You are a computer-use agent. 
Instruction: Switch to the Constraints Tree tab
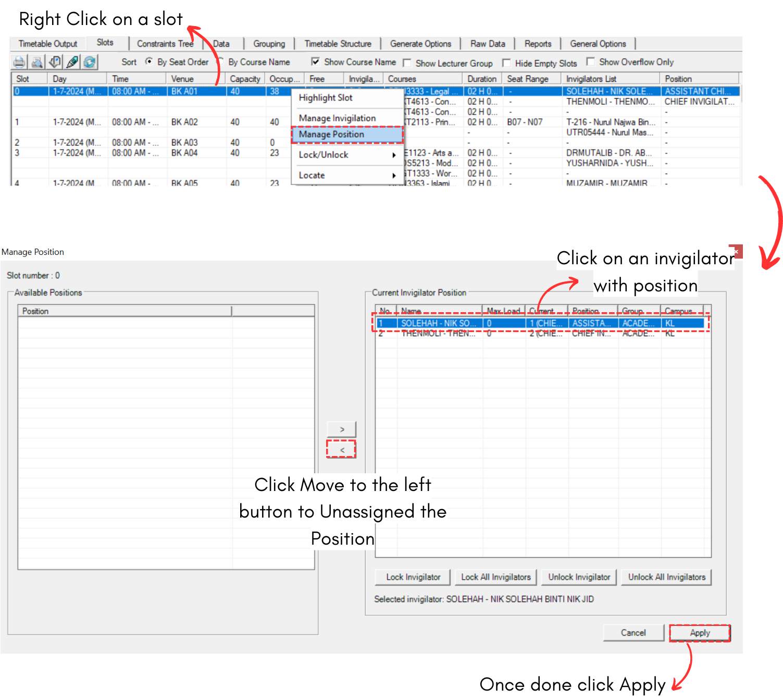point(165,44)
